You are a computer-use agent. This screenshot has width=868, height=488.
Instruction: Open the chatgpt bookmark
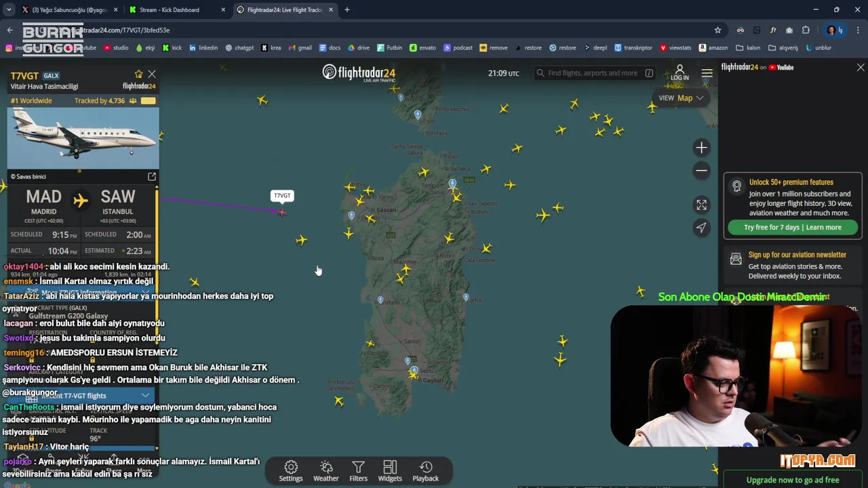pos(239,47)
